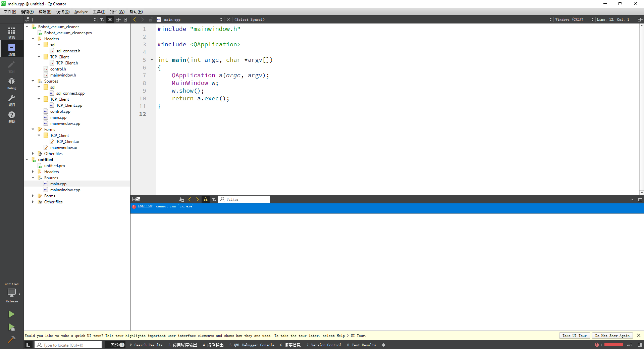Image resolution: width=644 pixels, height=349 pixels.
Task: Switch to Debug mode in sidebar
Action: click(x=12, y=83)
